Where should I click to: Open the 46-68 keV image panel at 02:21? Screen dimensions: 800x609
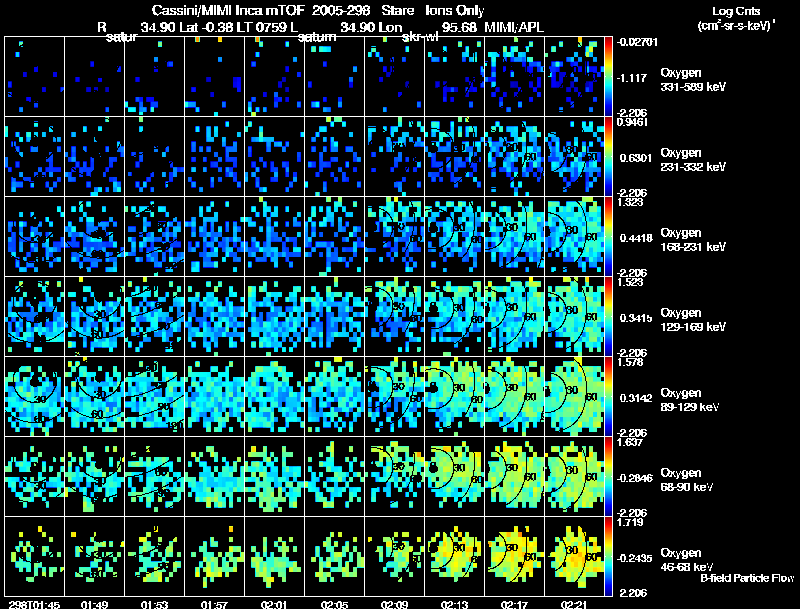pos(574,556)
